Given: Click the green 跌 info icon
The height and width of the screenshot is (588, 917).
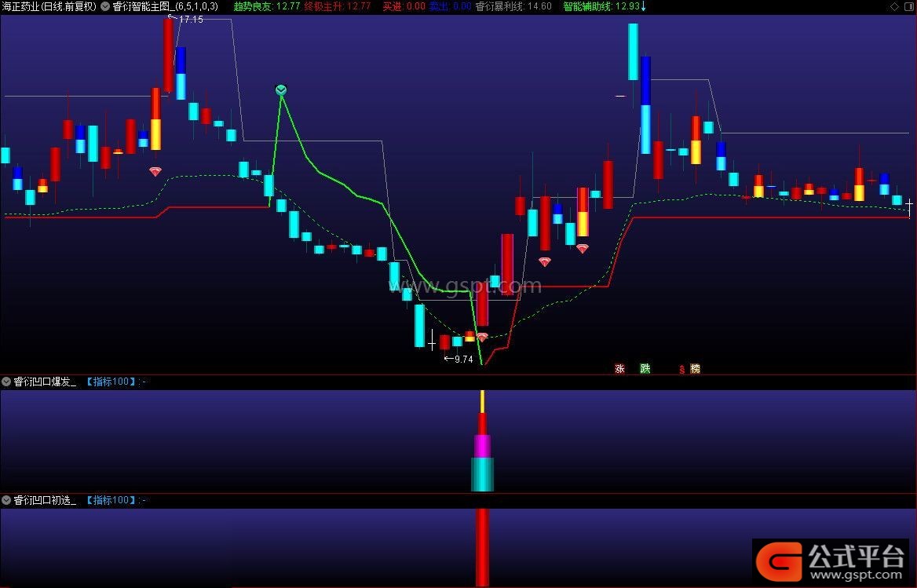Looking at the screenshot, I should (645, 368).
